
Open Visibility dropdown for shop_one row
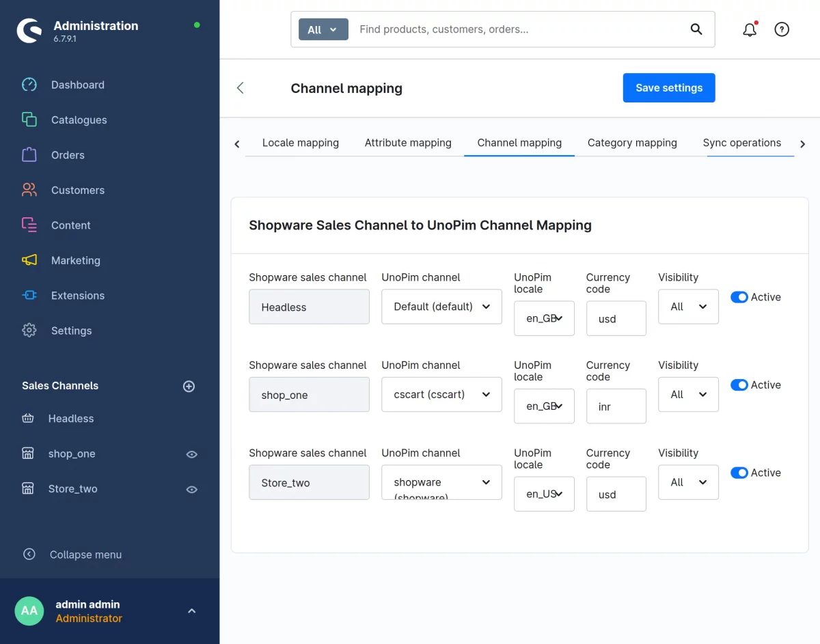688,395
